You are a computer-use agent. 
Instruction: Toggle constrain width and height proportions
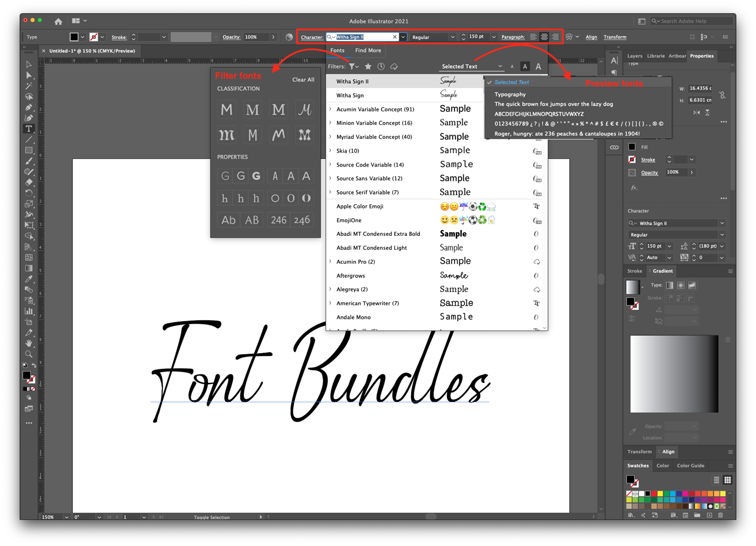(x=722, y=95)
